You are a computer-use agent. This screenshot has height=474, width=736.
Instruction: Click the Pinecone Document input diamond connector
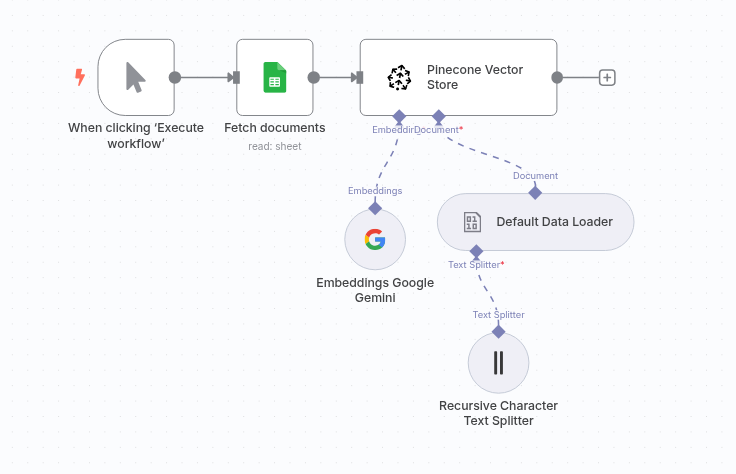tap(438, 116)
